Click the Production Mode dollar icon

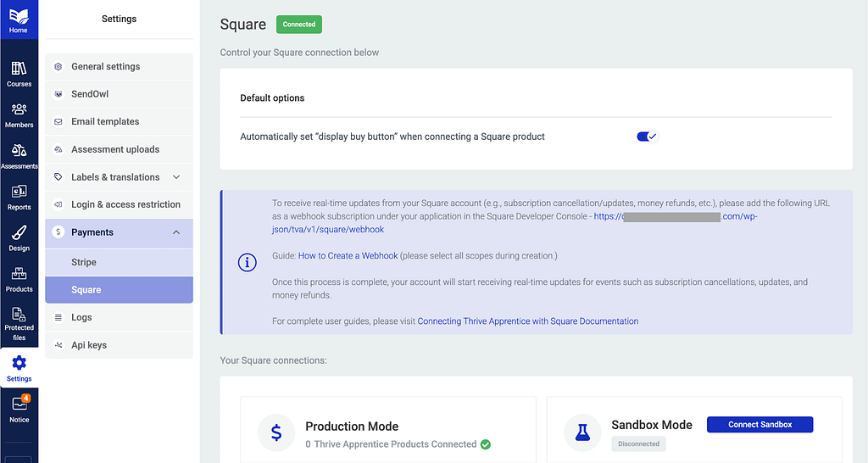point(276,433)
